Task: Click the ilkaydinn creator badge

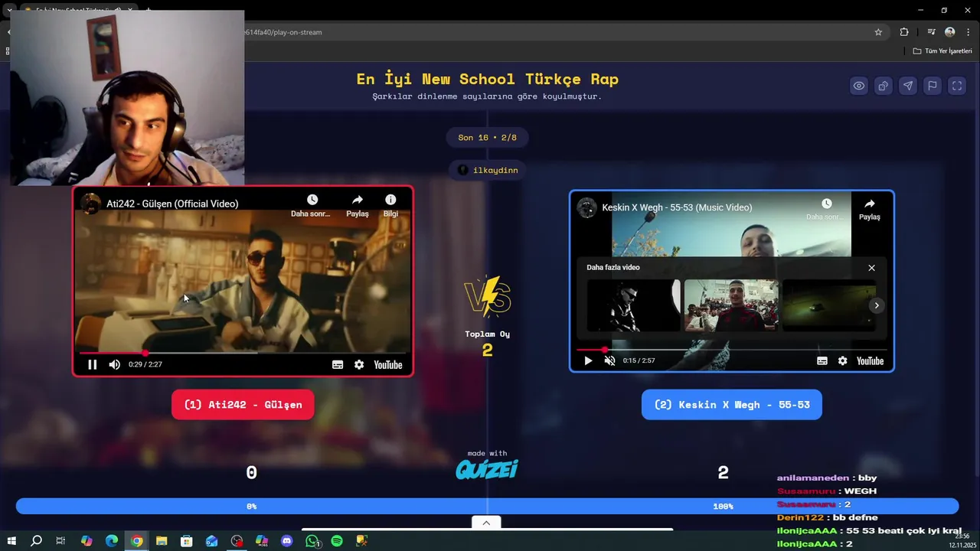Action: (x=487, y=170)
